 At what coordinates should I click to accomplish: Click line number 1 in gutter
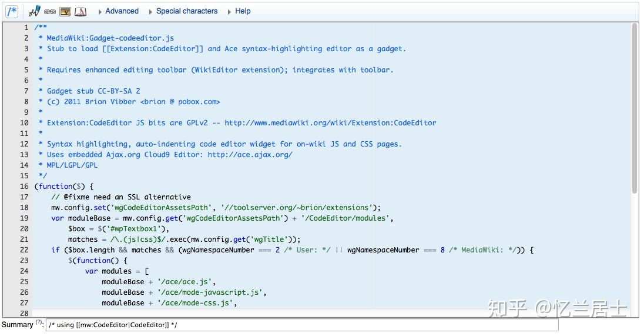point(26,28)
